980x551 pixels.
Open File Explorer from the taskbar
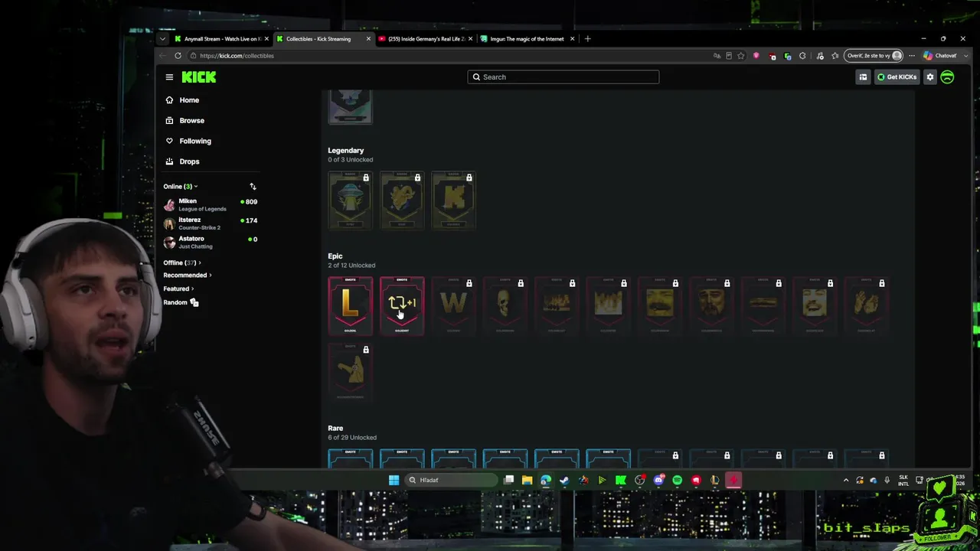pos(527,481)
